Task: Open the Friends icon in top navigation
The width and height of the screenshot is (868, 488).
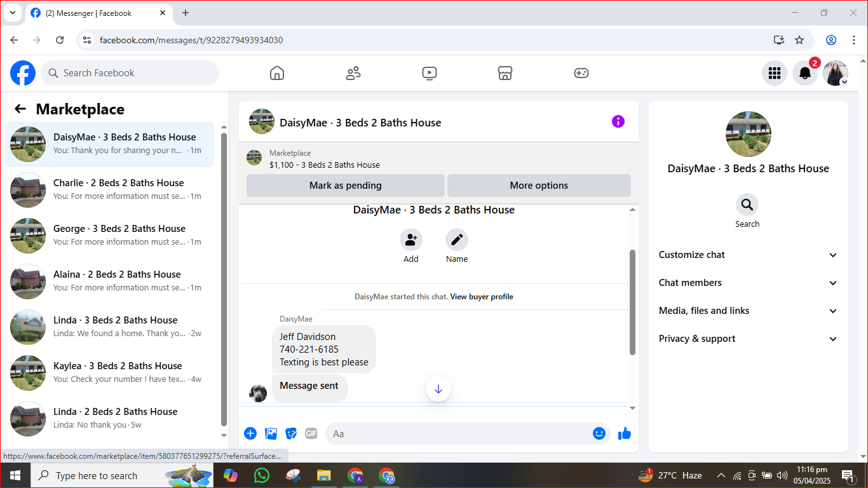Action: (x=353, y=73)
